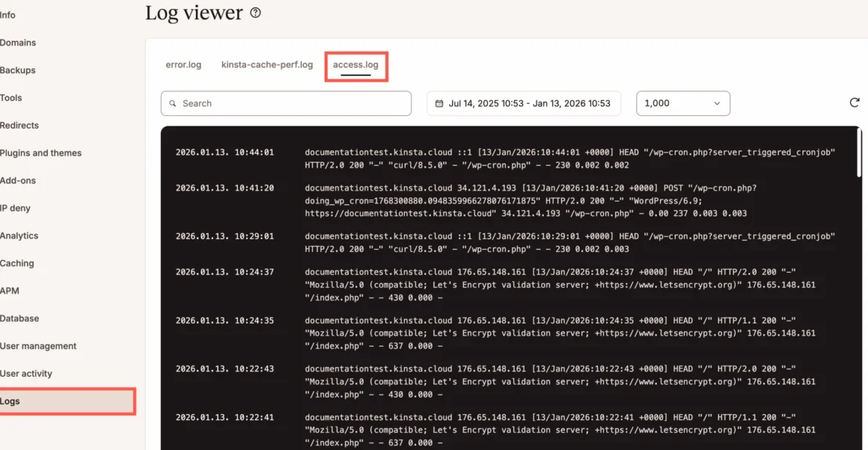Go to Database in the sidebar

[19, 318]
